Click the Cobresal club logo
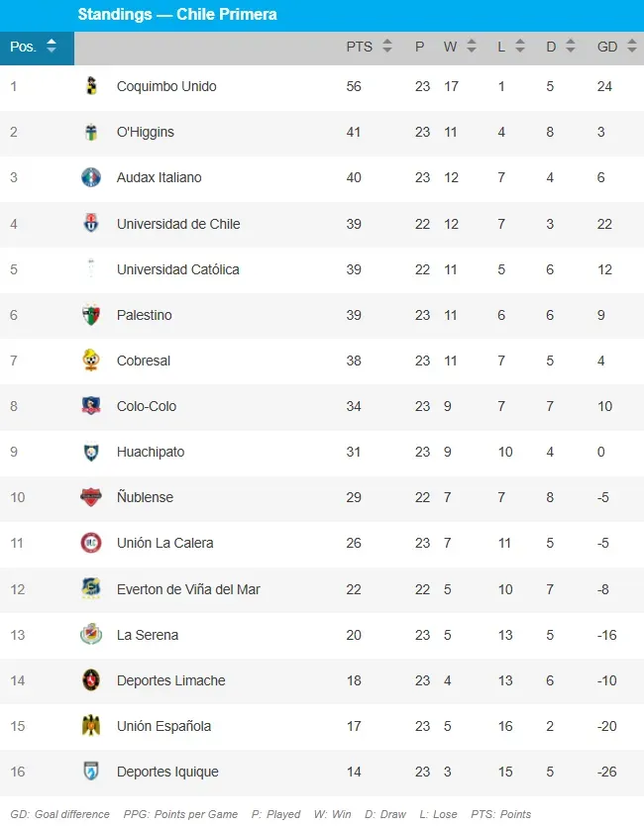 [91, 361]
